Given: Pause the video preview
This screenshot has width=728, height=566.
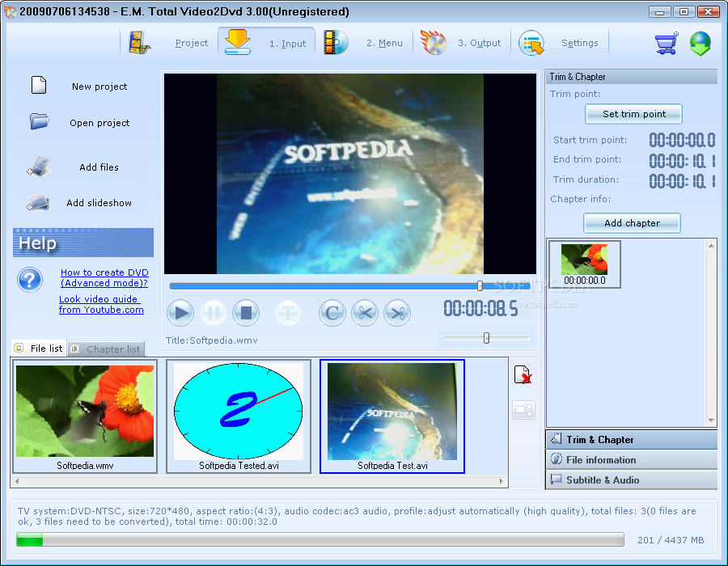Looking at the screenshot, I should click(x=214, y=313).
